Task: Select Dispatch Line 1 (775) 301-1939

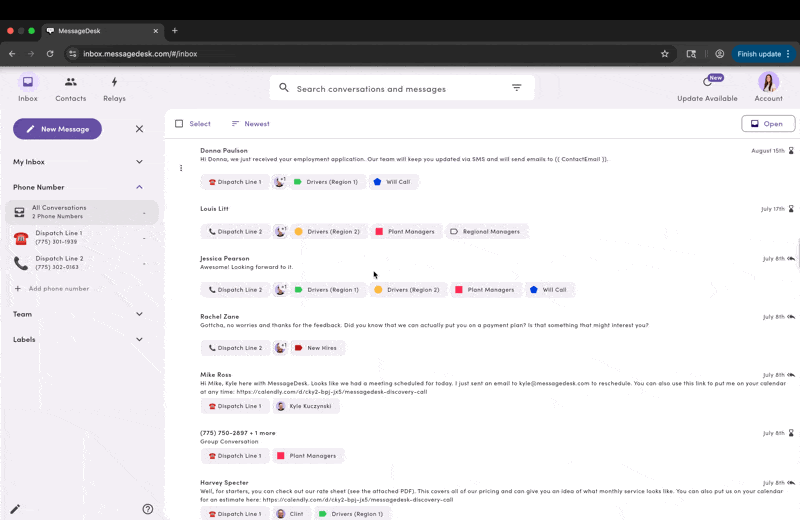Action: click(x=82, y=238)
